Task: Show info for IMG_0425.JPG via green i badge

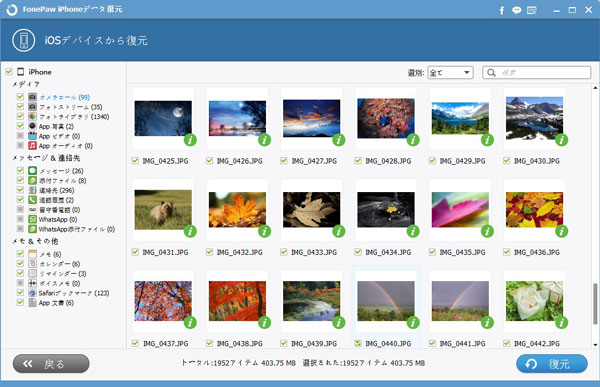Action: point(190,140)
